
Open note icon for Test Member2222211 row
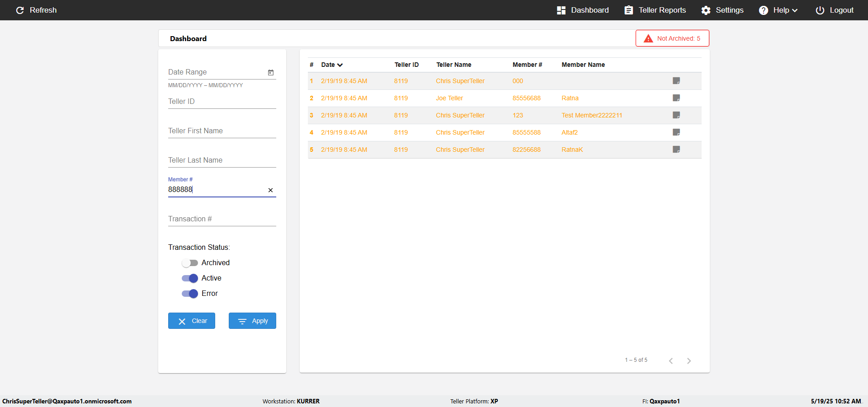[676, 115]
